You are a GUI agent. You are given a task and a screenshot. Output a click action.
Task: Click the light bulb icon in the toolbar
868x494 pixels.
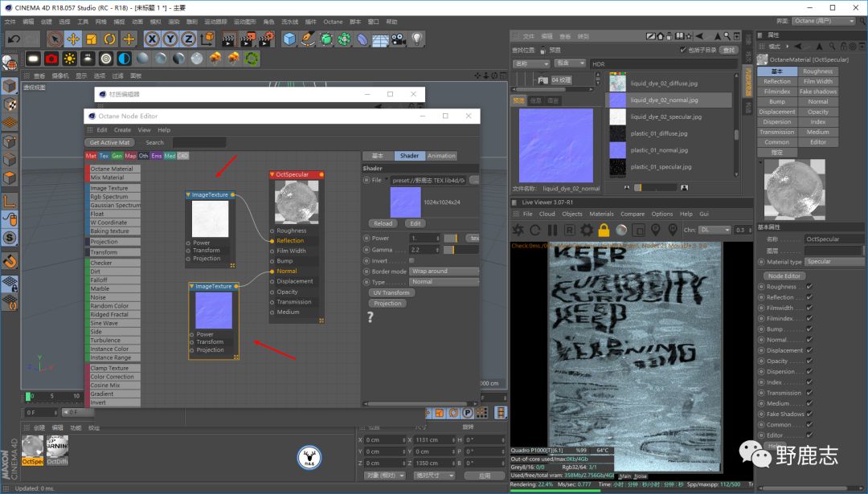(417, 39)
